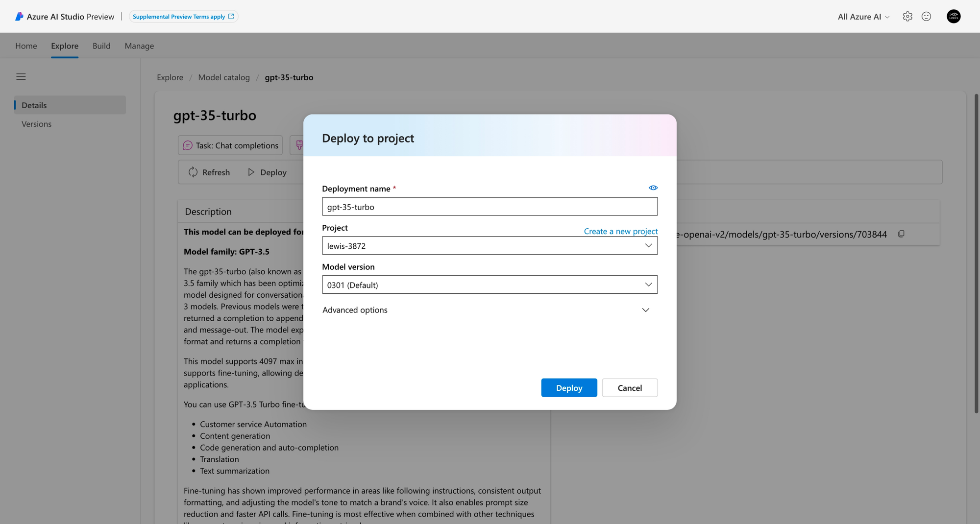Toggle the eye icon beside Deployment name
Viewport: 980px width, 524px height.
(x=653, y=188)
